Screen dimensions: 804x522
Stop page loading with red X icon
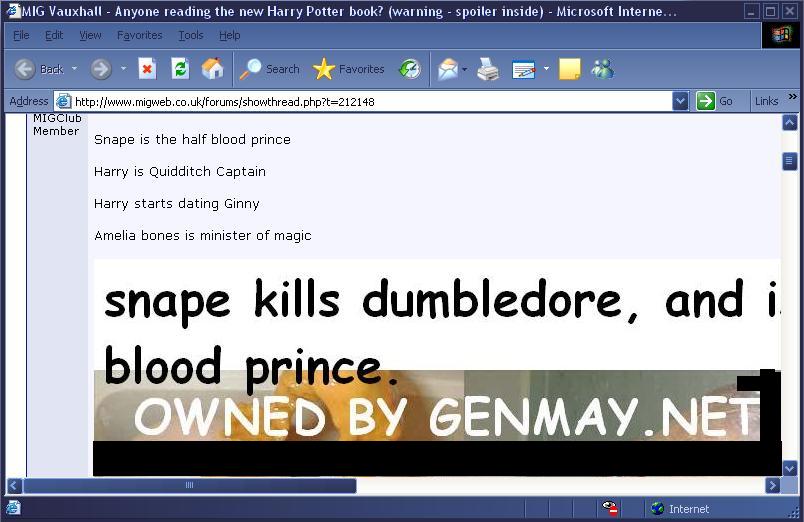[x=147, y=69]
